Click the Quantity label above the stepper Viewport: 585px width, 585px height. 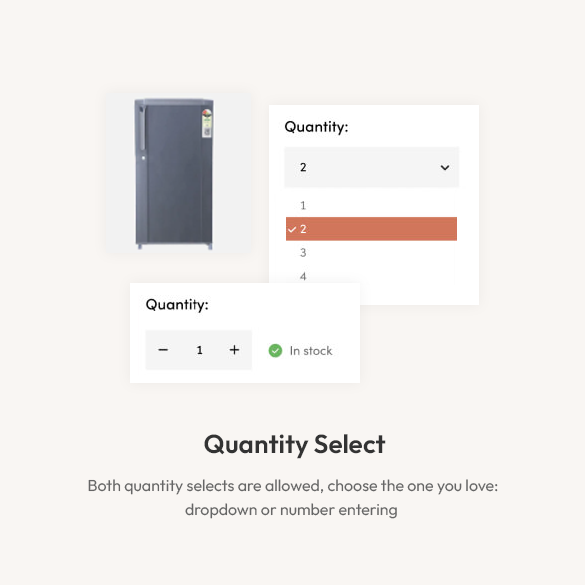177,304
